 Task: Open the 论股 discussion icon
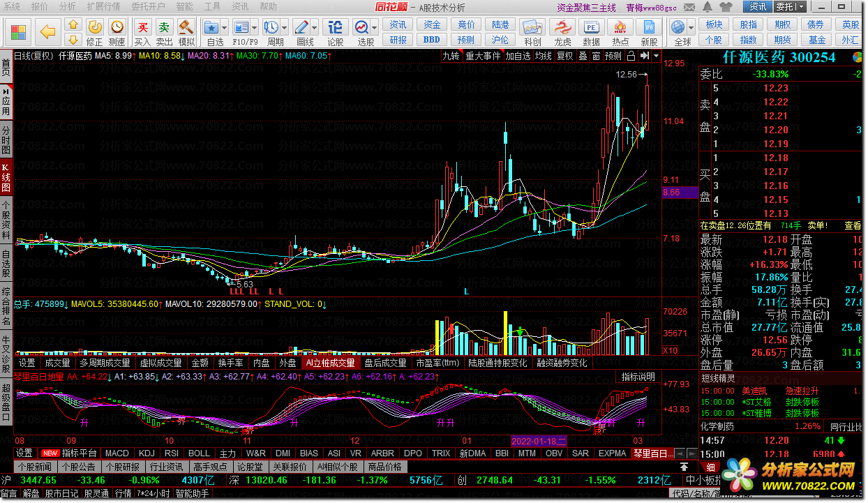pyautogui.click(x=336, y=27)
